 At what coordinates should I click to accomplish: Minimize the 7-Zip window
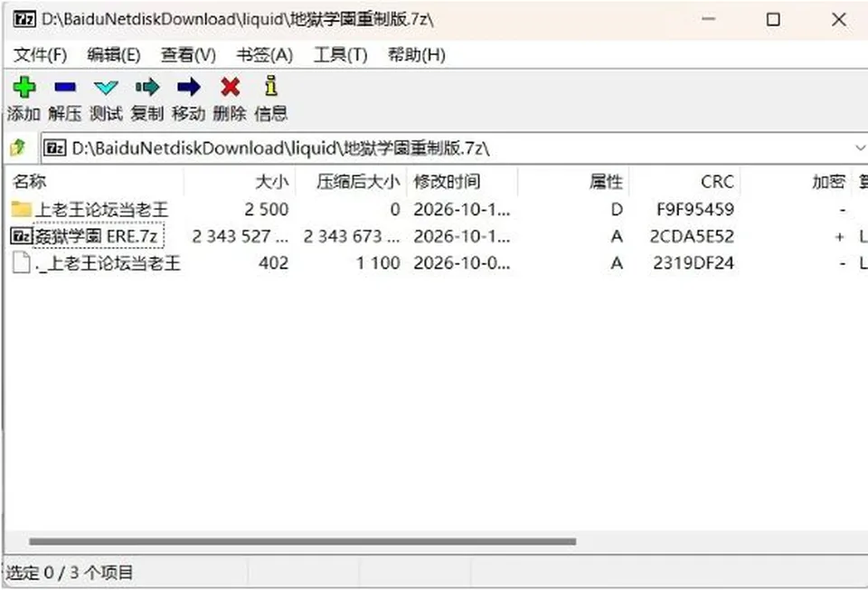tap(708, 19)
